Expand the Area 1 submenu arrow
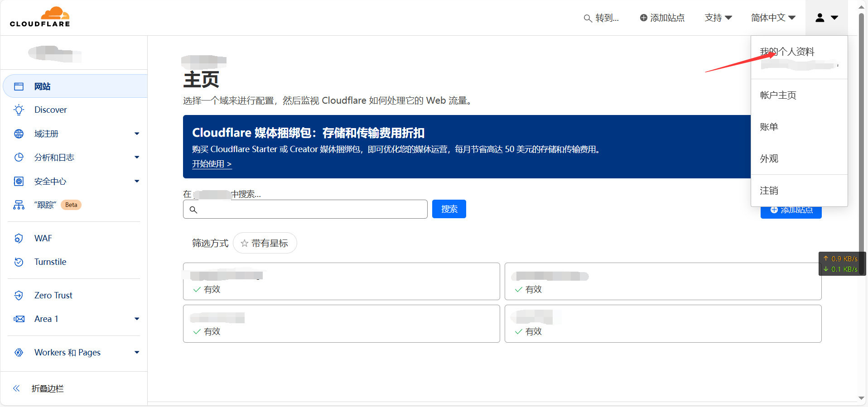Viewport: 868px width, 407px height. [137, 319]
